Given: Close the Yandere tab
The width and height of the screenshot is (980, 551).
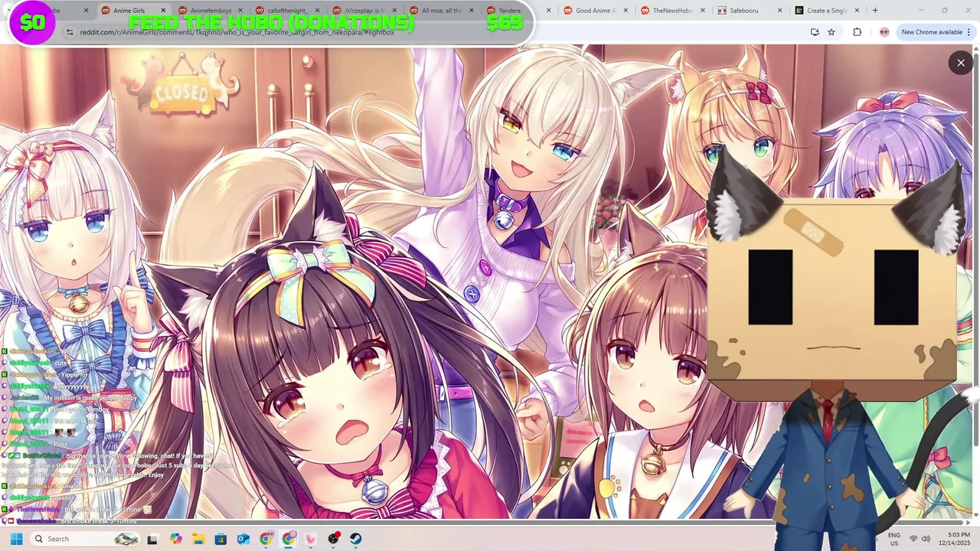Looking at the screenshot, I should [x=549, y=11].
